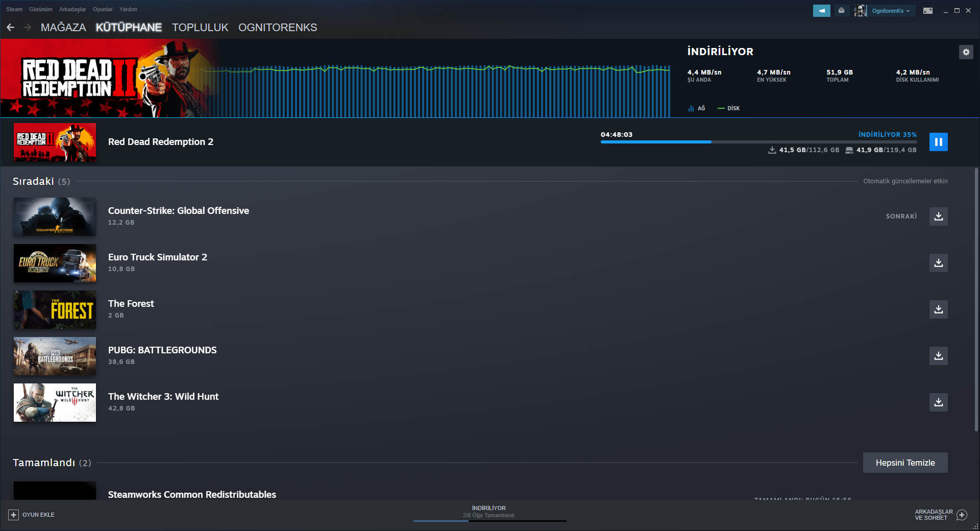Click the download list vertical scrollbar
The width and height of the screenshot is (980, 531).
click(976, 300)
